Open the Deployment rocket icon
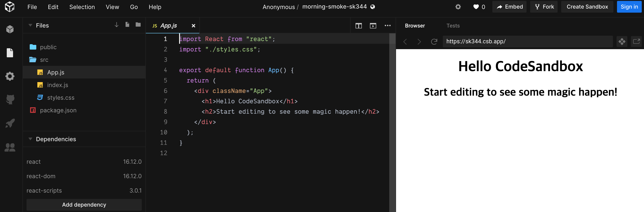 pos(10,123)
